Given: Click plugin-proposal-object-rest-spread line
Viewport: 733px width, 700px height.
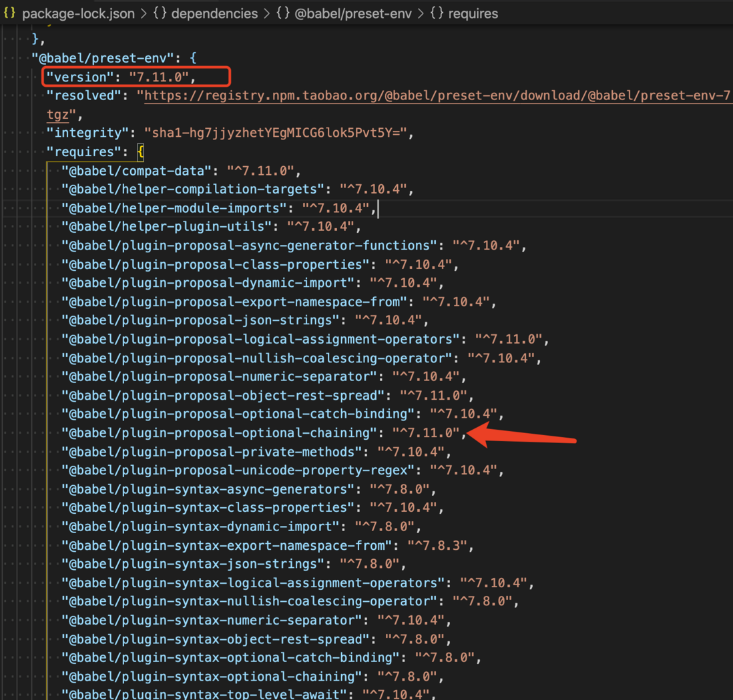Looking at the screenshot, I should (268, 396).
